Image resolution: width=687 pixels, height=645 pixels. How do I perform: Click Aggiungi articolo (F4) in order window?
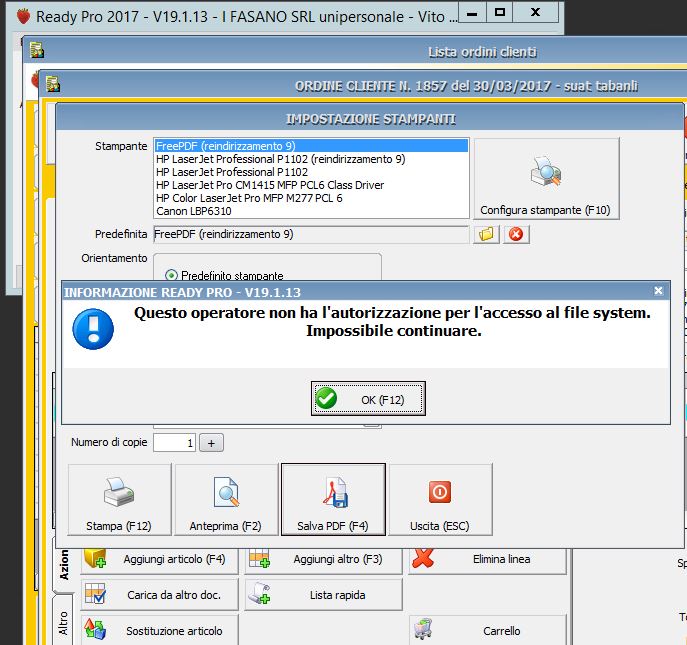point(159,560)
